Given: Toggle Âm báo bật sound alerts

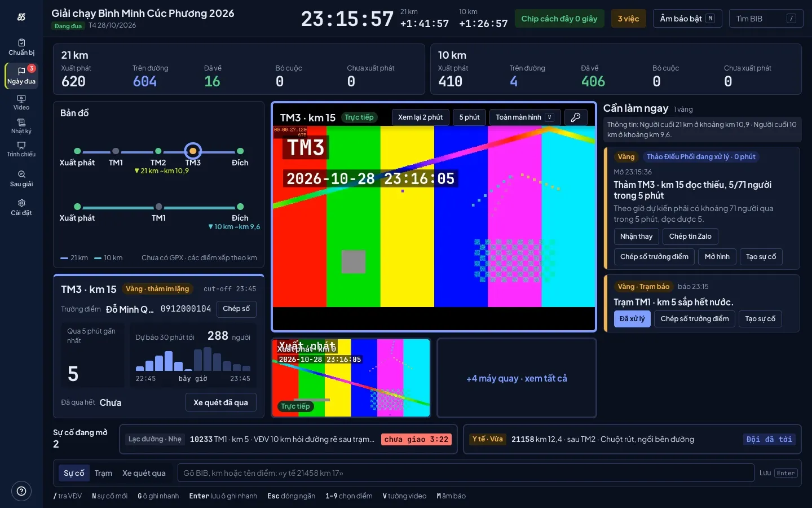Looking at the screenshot, I should click(x=687, y=19).
